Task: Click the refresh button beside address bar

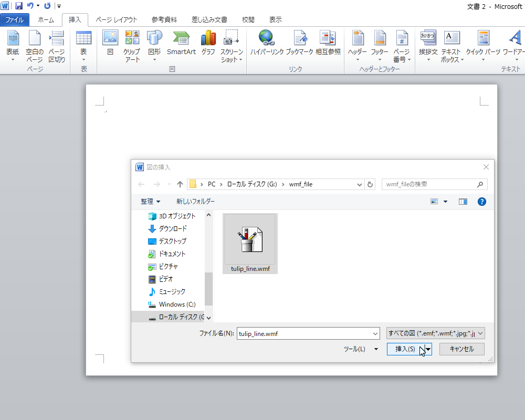Action: click(x=371, y=184)
